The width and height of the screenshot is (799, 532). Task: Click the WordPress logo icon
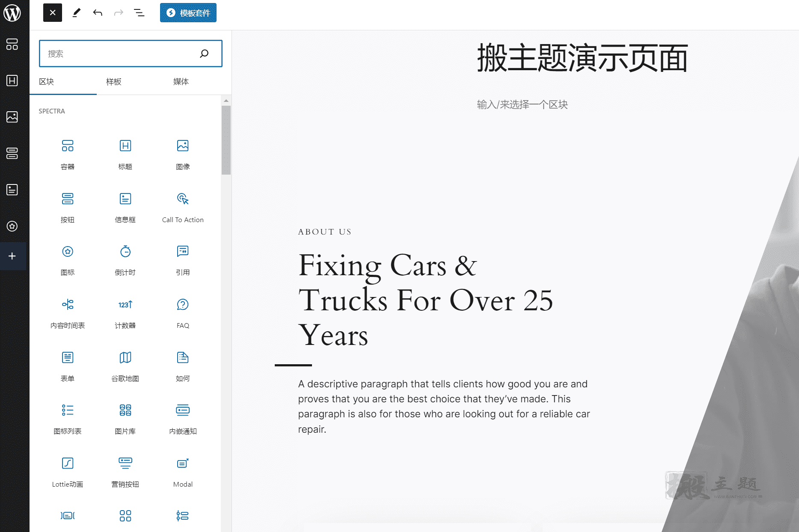tap(12, 13)
